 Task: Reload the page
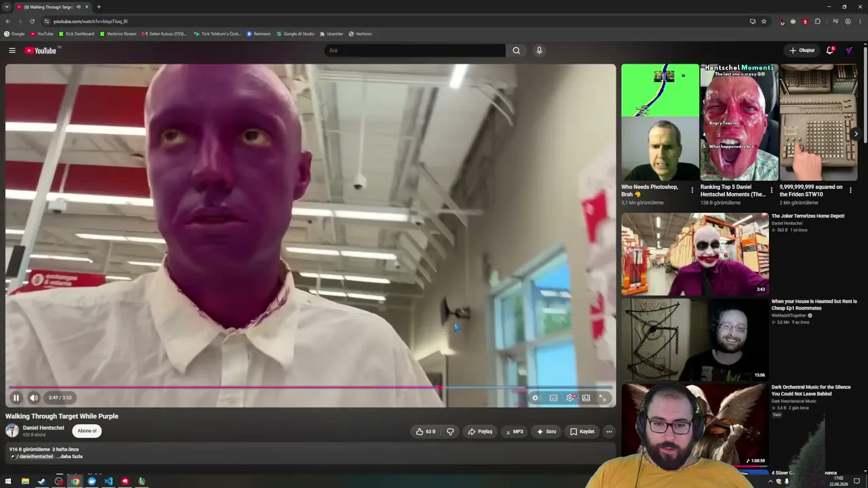click(32, 21)
